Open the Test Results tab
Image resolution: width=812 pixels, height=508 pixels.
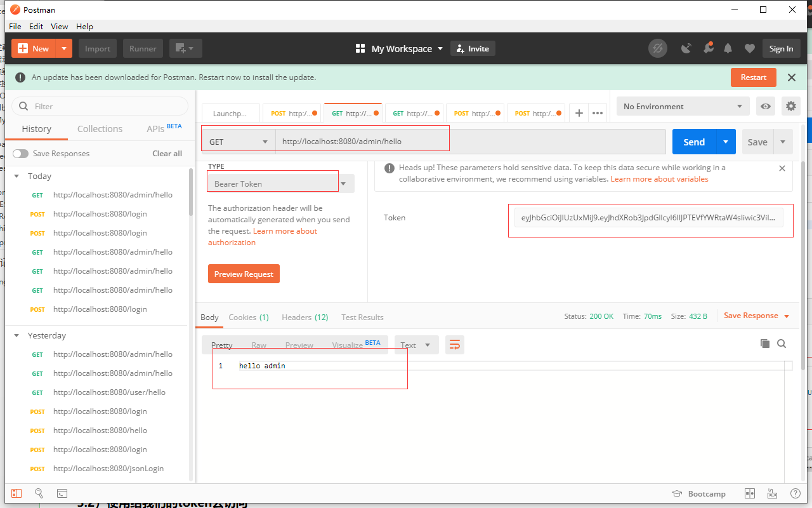[x=362, y=317]
